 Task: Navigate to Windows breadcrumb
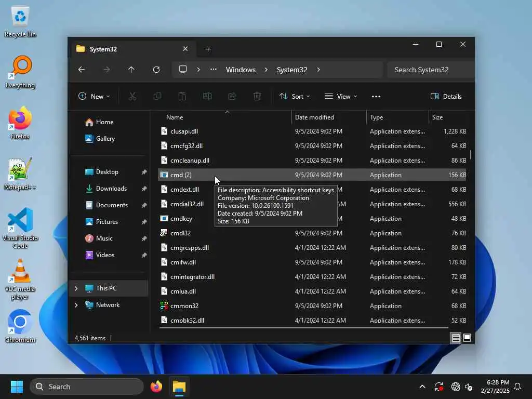coord(241,70)
